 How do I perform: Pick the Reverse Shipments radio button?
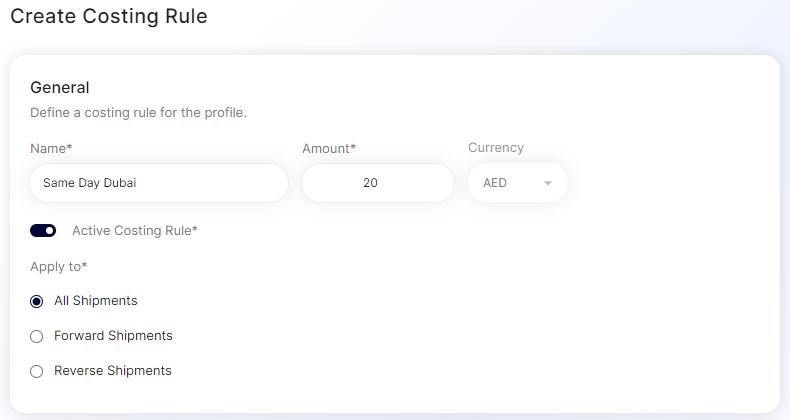(x=37, y=371)
